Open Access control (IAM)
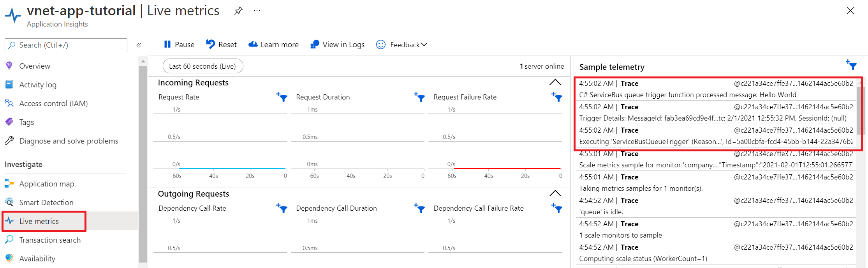Screen dimensions: 868x268 click(x=53, y=103)
